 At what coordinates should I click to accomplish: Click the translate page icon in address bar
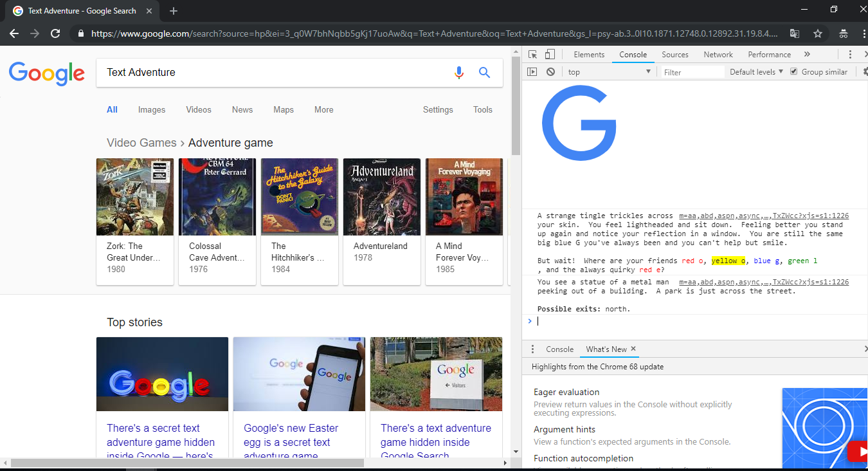coord(795,33)
